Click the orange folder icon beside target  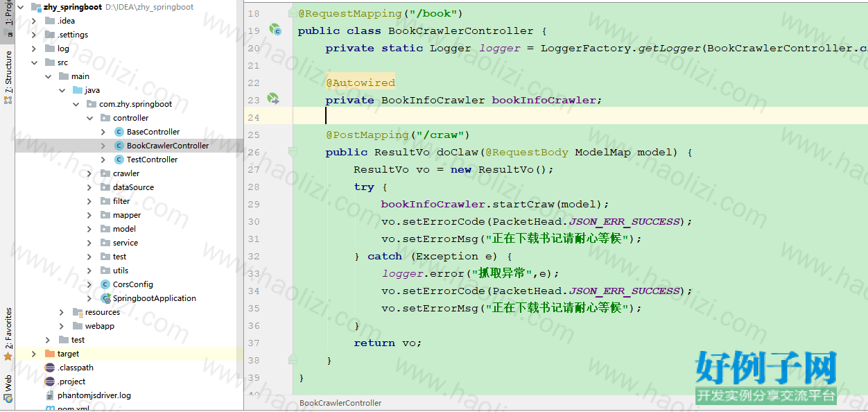(50, 354)
